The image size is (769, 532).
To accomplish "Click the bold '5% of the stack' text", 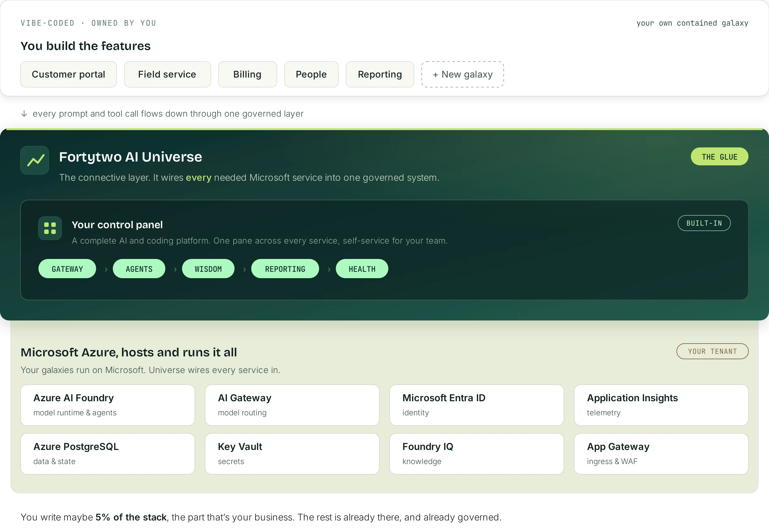I will (131, 517).
